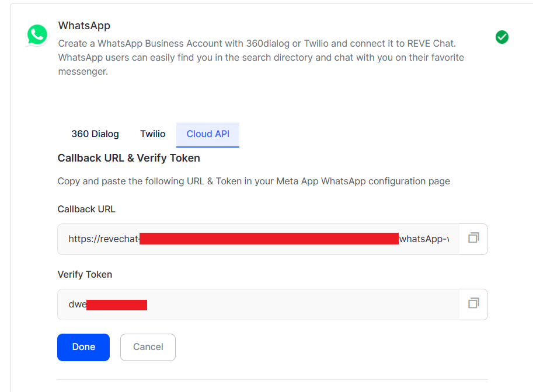Switch to the 360 Dialog tab
533x392 pixels.
click(x=95, y=134)
